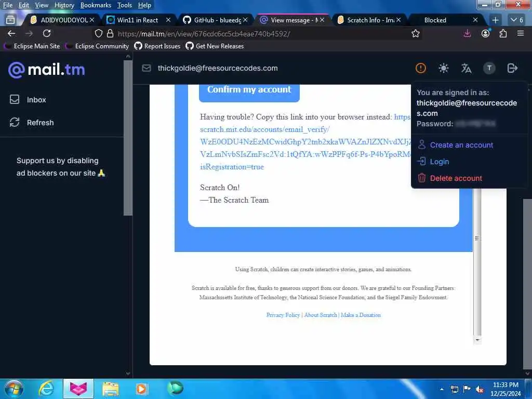The width and height of the screenshot is (532, 399).
Task: Open the language translate menu
Action: [466, 68]
